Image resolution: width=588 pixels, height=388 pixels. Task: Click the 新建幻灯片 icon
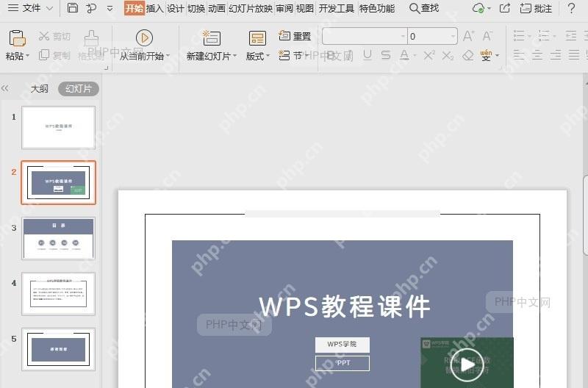click(x=212, y=38)
